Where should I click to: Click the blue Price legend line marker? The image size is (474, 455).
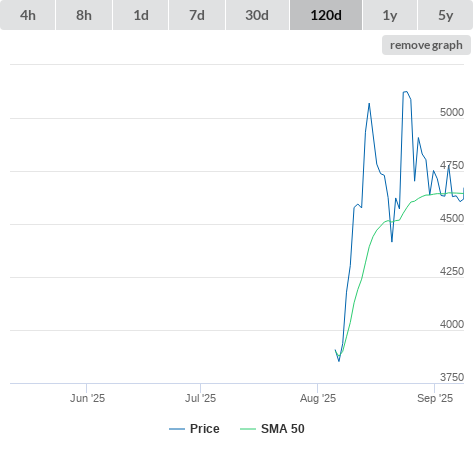coord(177,429)
